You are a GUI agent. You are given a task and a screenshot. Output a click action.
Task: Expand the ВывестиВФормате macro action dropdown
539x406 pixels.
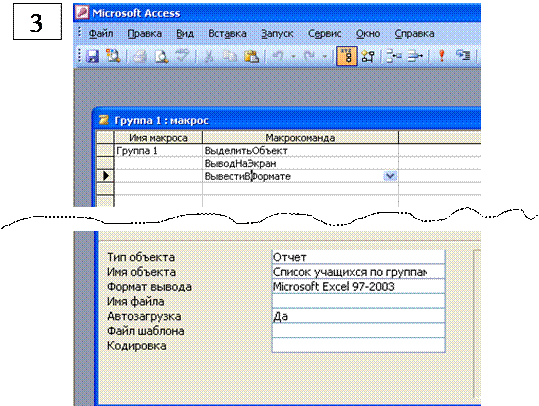coord(390,176)
